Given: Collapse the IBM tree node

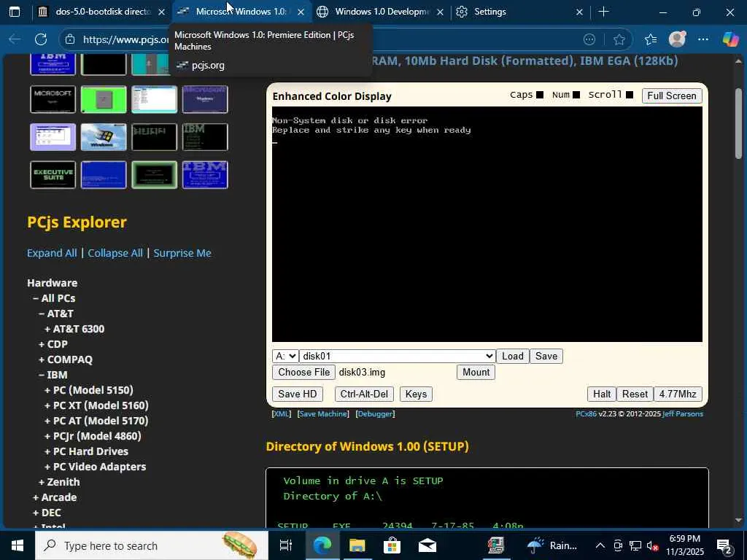Looking at the screenshot, I should tap(53, 375).
